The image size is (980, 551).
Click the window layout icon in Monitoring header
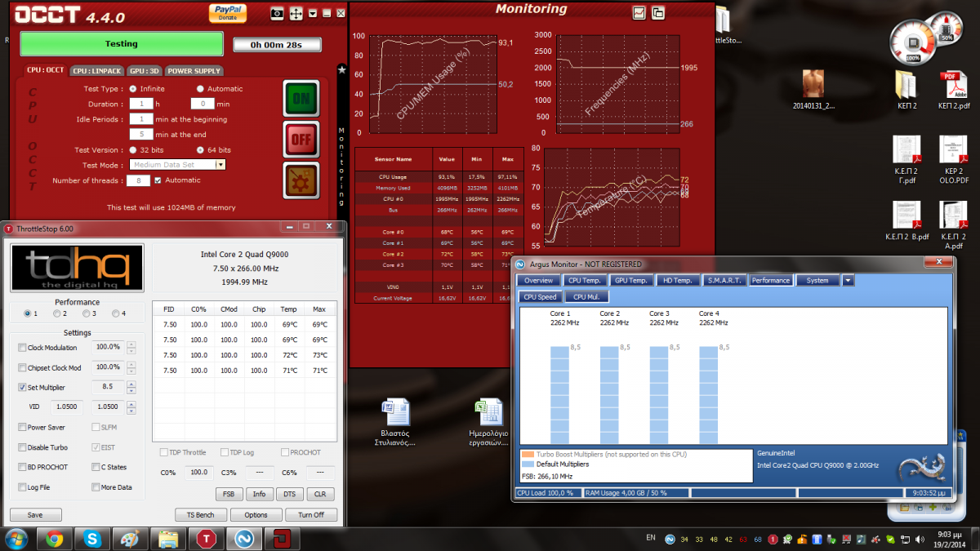point(658,12)
